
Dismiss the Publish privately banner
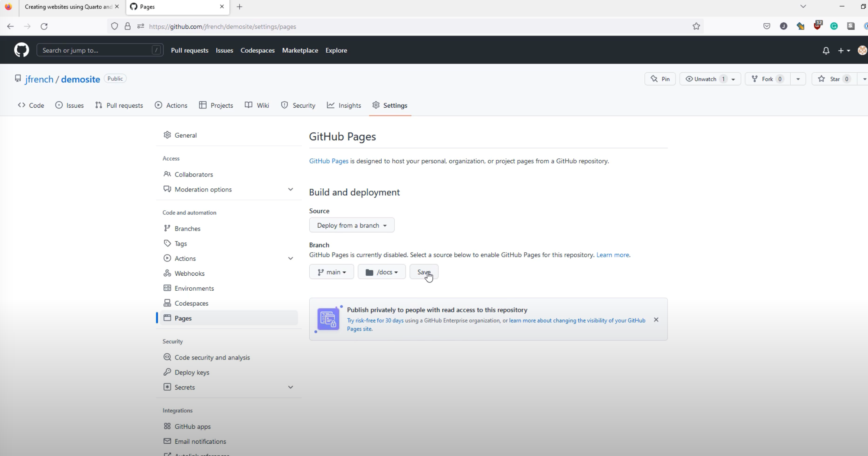(x=656, y=320)
